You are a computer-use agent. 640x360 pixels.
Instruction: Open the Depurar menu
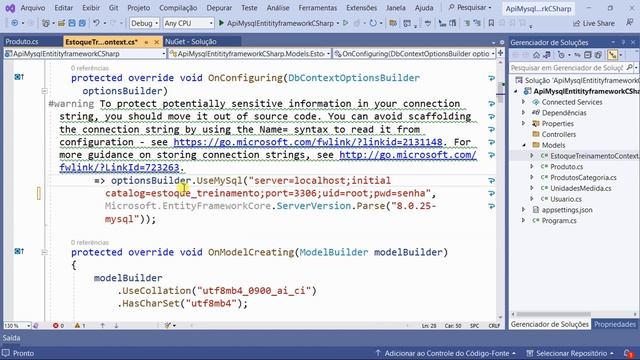(x=219, y=8)
